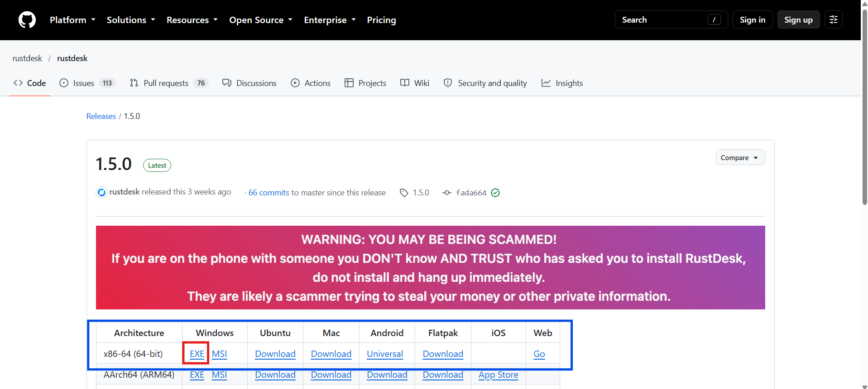Open the Actions tab
Image resolution: width=868 pixels, height=389 pixels.
point(311,83)
